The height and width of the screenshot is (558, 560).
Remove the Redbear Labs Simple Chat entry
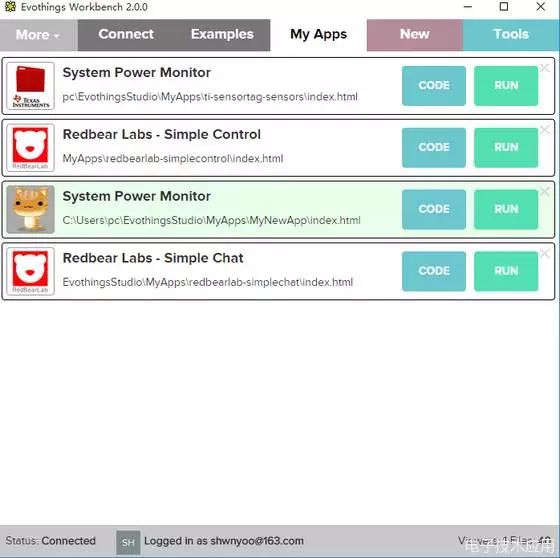pyautogui.click(x=545, y=253)
